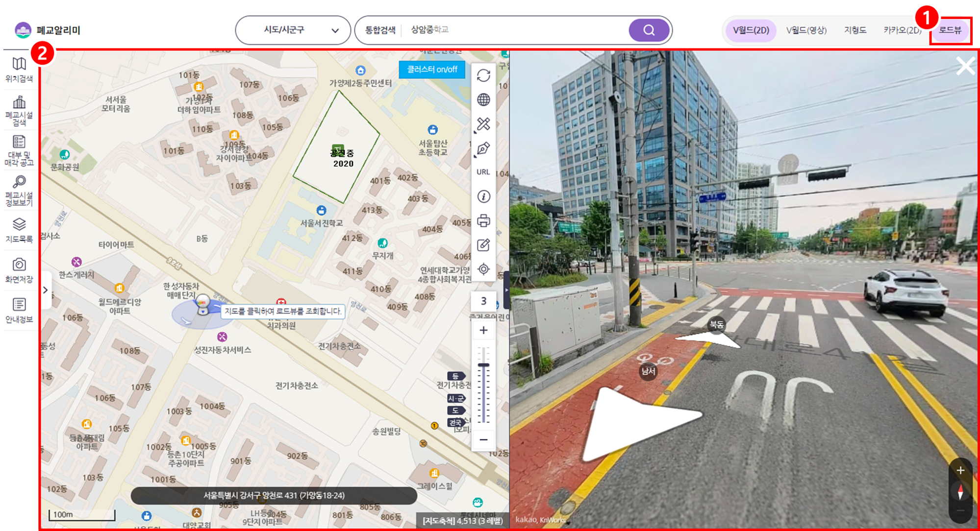Open 화면저장 screen capture in sidebar
Image resolution: width=980 pixels, height=531 pixels.
[x=19, y=270]
